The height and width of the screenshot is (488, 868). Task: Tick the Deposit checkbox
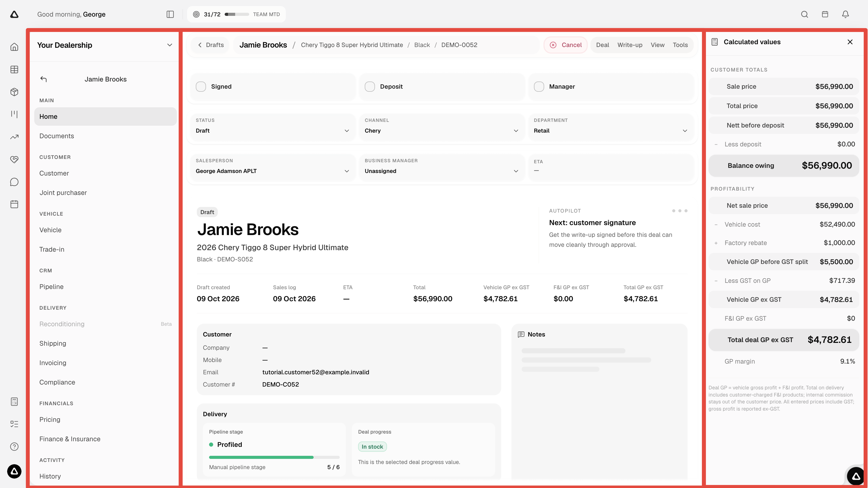point(370,87)
